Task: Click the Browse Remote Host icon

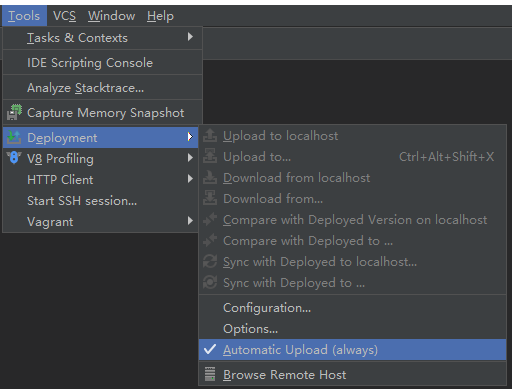Action: click(x=210, y=374)
